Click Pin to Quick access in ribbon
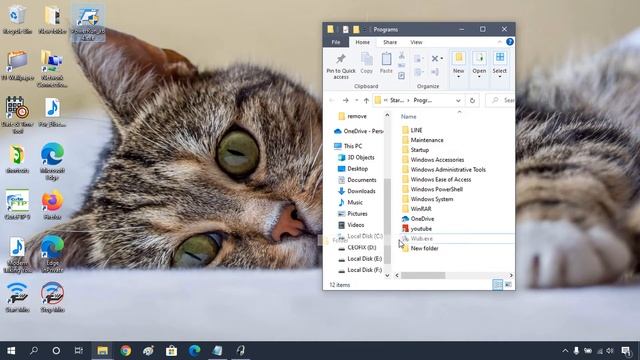This screenshot has width=640, height=360. pos(341,66)
